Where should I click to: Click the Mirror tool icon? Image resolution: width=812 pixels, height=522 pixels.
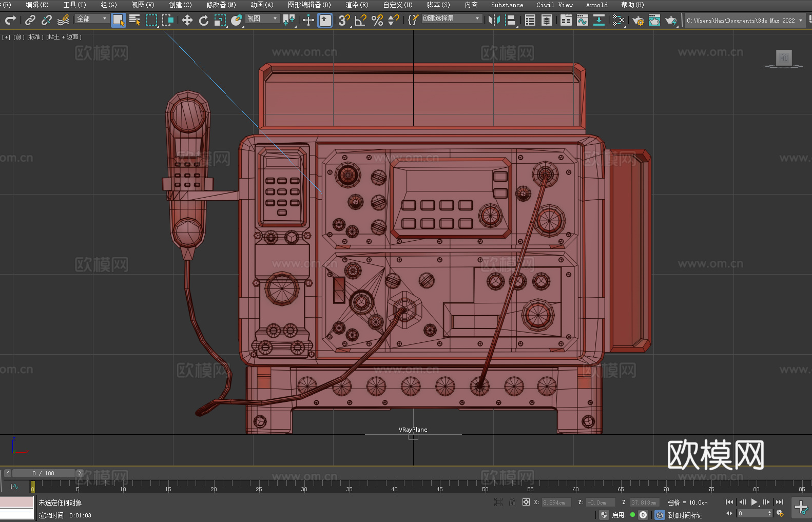(494, 20)
